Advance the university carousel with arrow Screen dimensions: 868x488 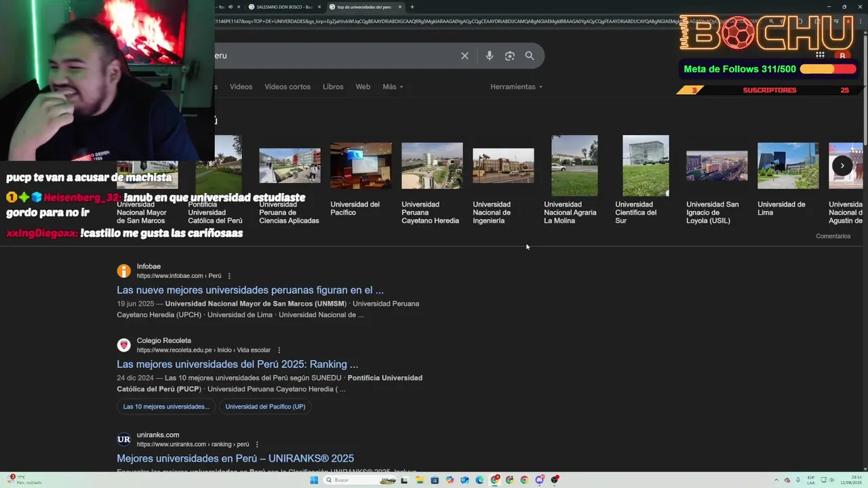842,165
